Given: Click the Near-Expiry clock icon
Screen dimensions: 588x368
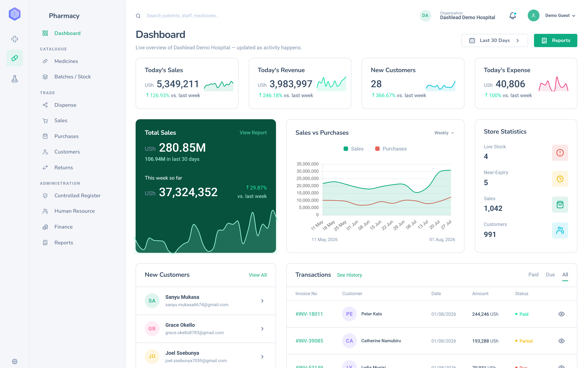Looking at the screenshot, I should (x=560, y=179).
